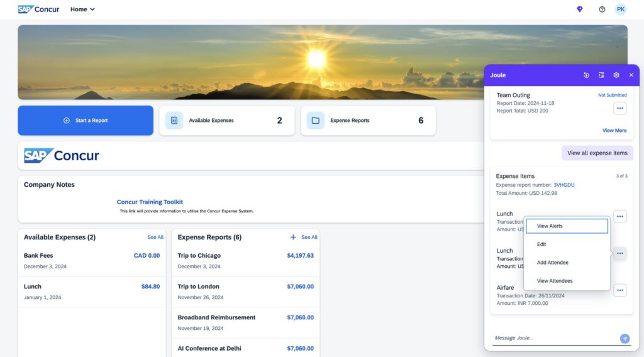This screenshot has width=644, height=357.
Task: Click the Joule conversation history icon
Action: click(x=586, y=75)
